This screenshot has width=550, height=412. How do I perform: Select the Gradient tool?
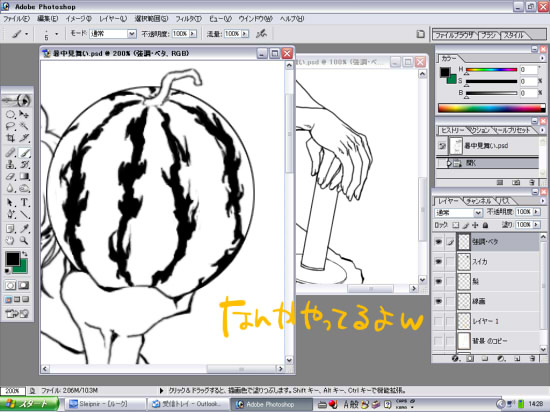pos(24,176)
